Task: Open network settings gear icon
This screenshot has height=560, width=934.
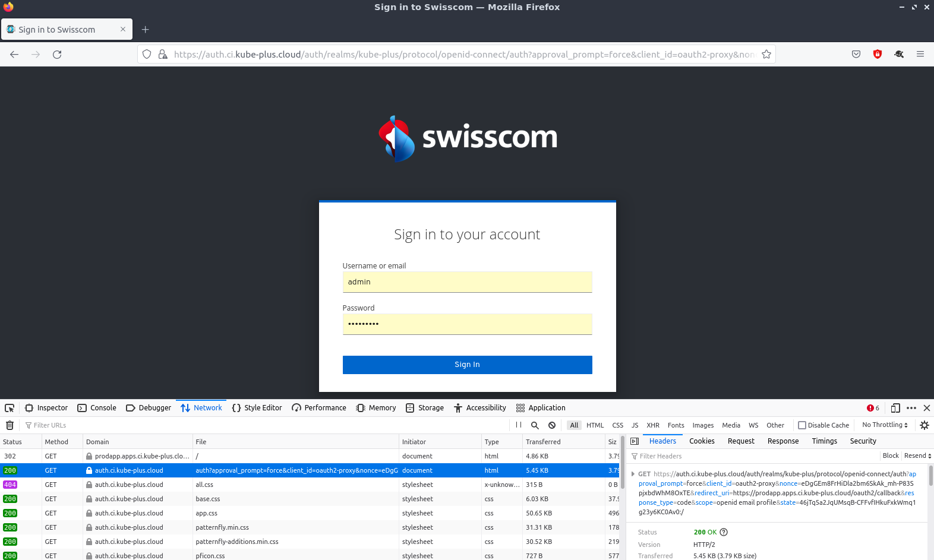Action: [x=924, y=425]
